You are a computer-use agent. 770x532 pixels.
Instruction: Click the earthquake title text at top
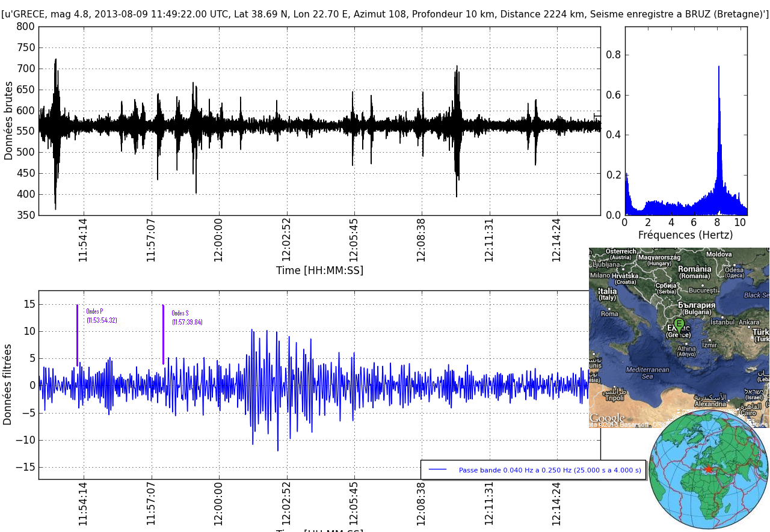385,14
